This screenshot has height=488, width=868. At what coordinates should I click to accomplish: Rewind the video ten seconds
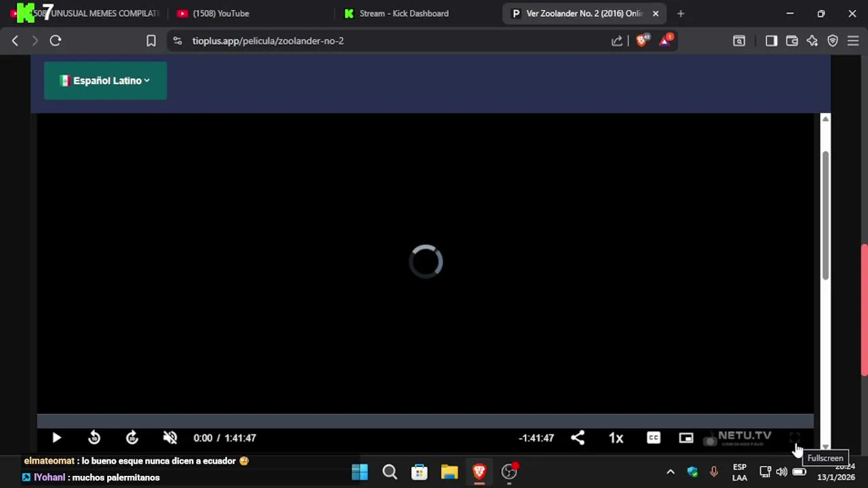pos(94,438)
